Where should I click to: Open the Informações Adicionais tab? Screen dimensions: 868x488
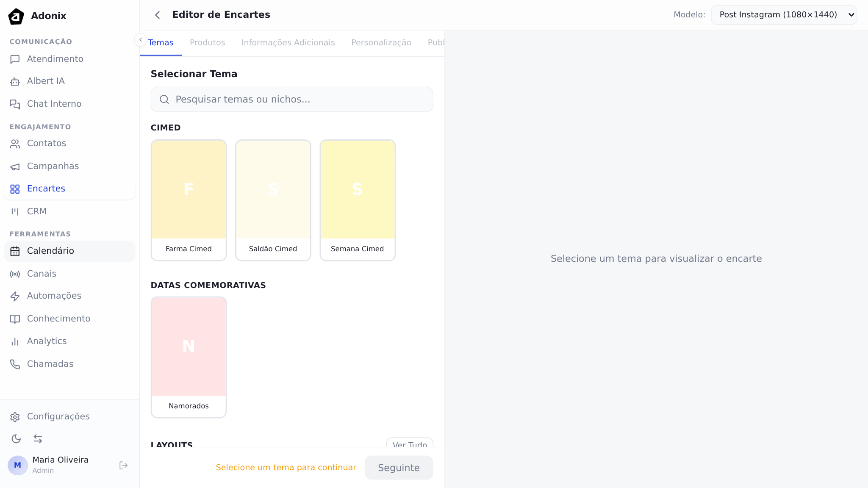click(288, 43)
